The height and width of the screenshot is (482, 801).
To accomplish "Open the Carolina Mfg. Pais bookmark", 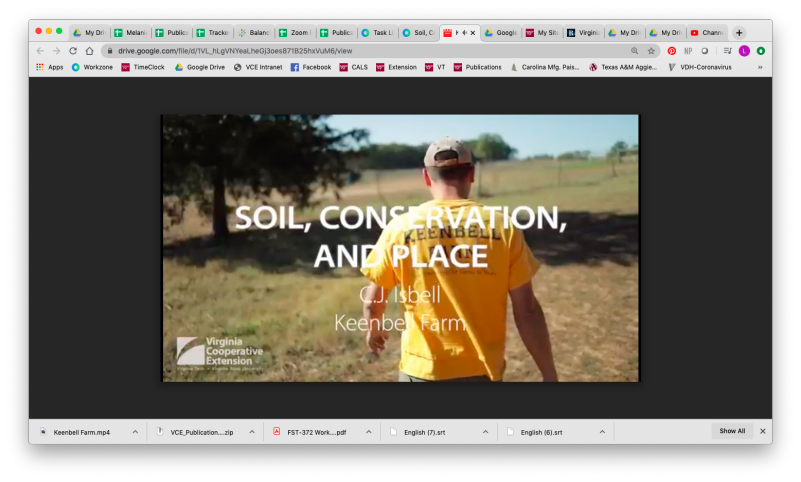I will point(545,67).
